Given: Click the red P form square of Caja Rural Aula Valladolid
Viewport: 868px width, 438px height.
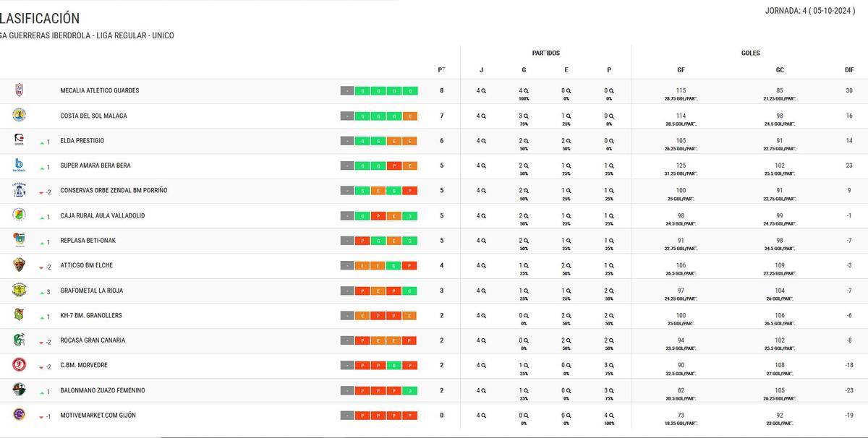Looking at the screenshot, I should click(x=378, y=215).
